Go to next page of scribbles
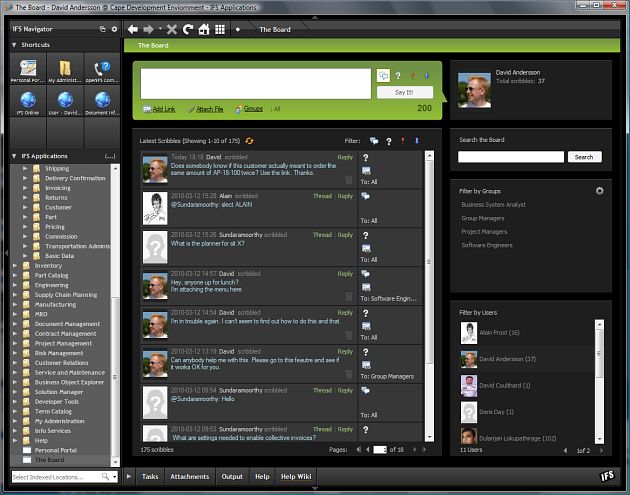Screen dimensions: 630x495 point(415,450)
